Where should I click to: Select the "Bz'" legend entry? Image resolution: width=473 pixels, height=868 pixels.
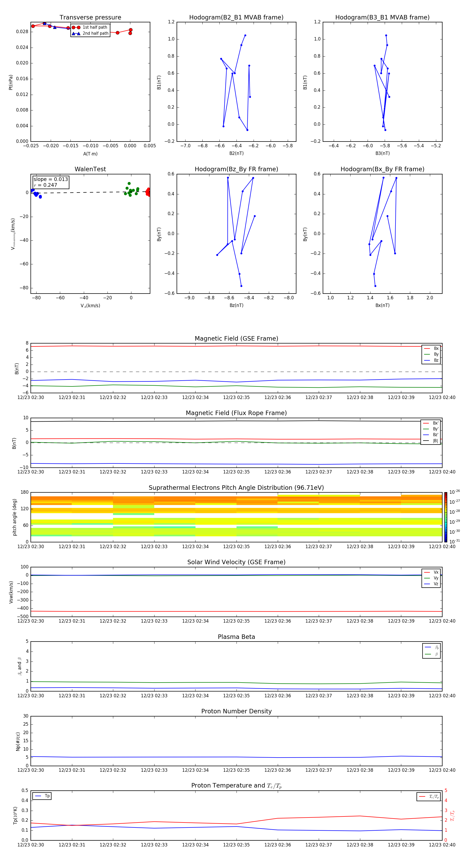click(431, 435)
